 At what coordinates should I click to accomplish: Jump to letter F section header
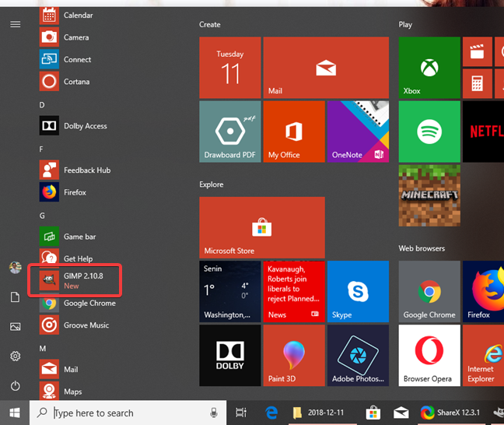(x=41, y=149)
